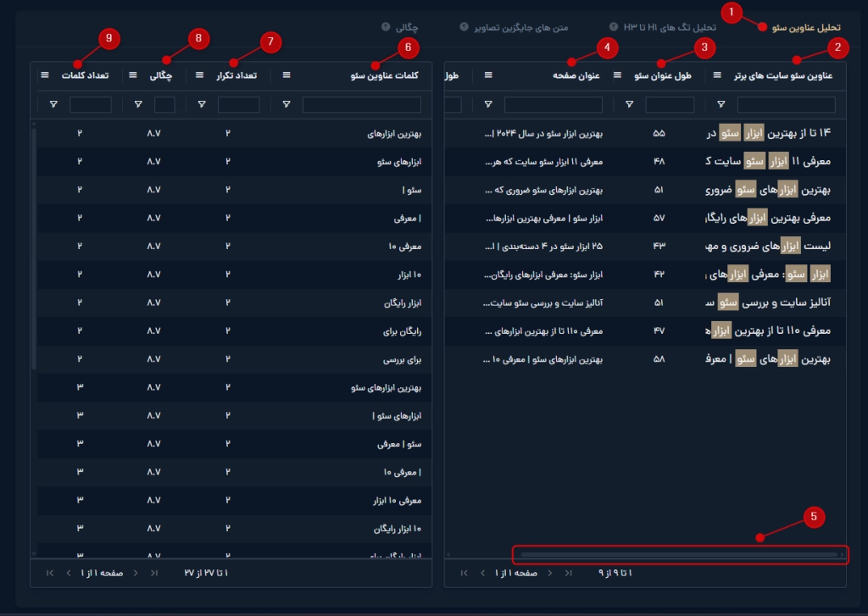This screenshot has width=868, height=616.
Task: Click filter text box under کلمات عناوین سئو
Action: click(362, 104)
